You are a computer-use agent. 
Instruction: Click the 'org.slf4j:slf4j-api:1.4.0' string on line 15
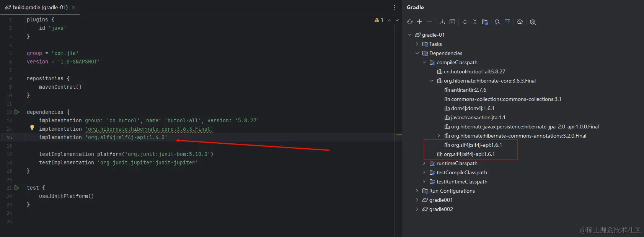click(x=126, y=137)
